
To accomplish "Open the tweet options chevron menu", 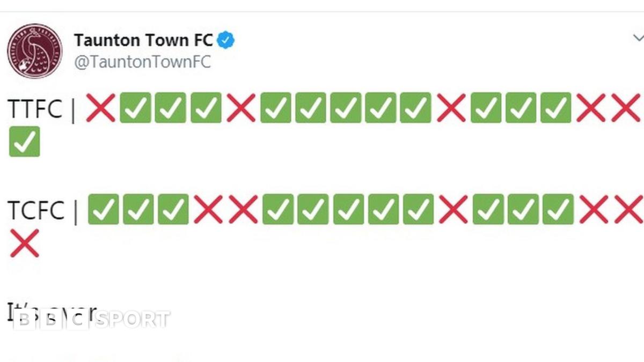I will 638,38.
